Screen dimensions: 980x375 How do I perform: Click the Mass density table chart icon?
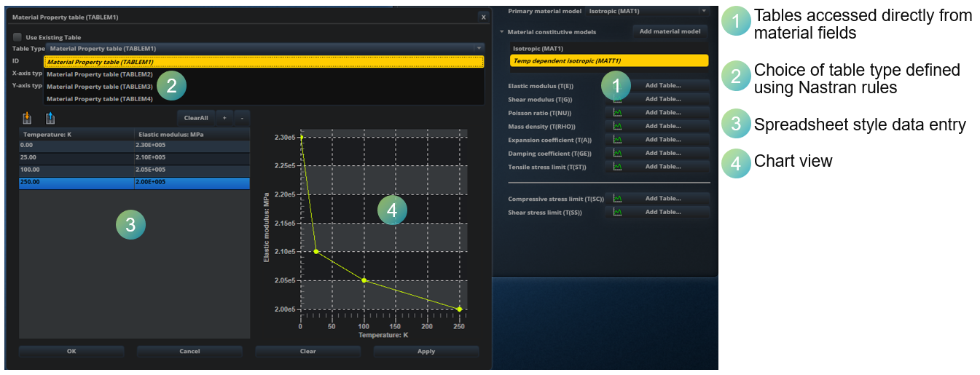617,126
